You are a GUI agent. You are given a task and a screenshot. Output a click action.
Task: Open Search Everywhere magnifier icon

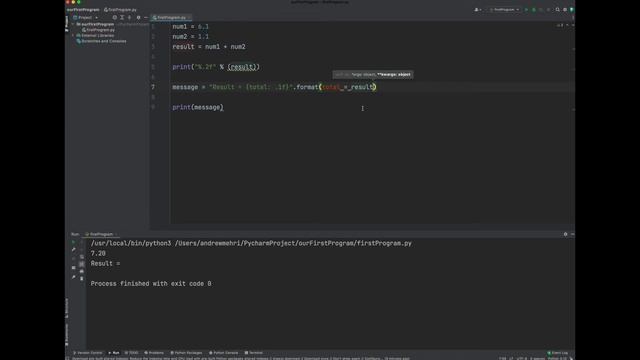click(x=557, y=9)
